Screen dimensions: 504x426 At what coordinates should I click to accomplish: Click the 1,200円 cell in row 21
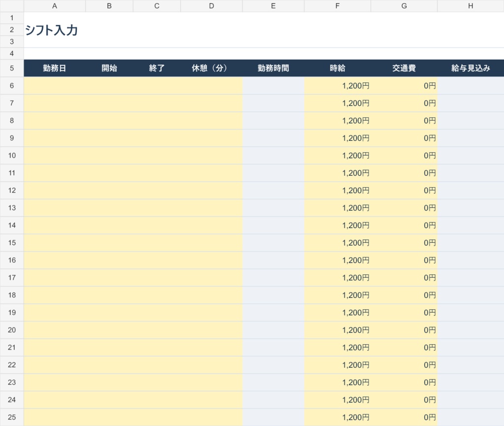pos(338,348)
